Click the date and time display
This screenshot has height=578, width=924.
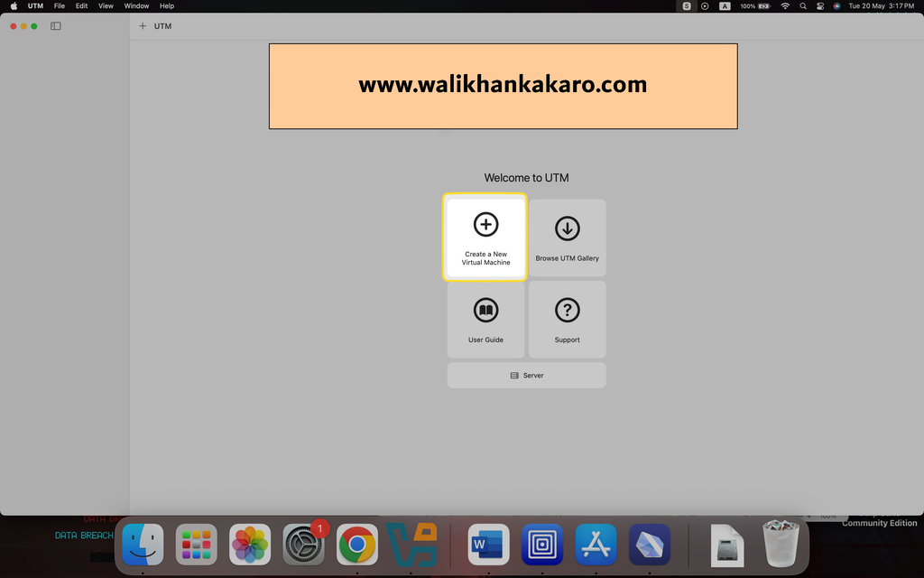click(x=882, y=6)
